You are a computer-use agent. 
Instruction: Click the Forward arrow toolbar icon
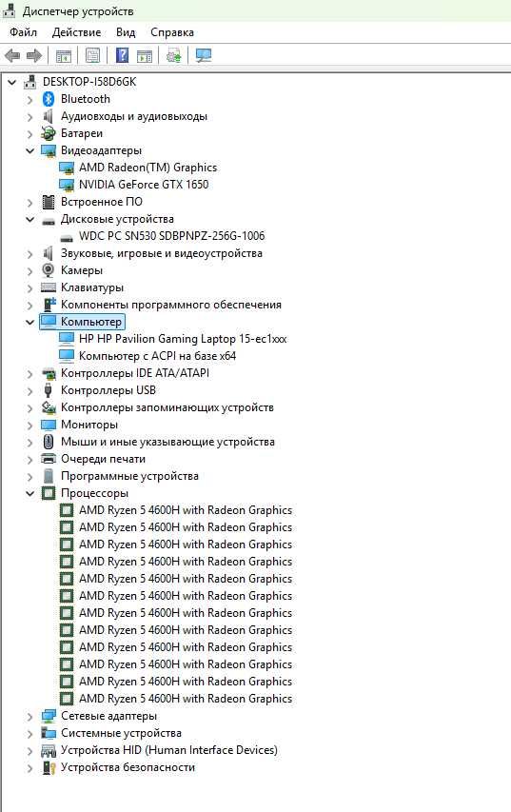[x=34, y=55]
